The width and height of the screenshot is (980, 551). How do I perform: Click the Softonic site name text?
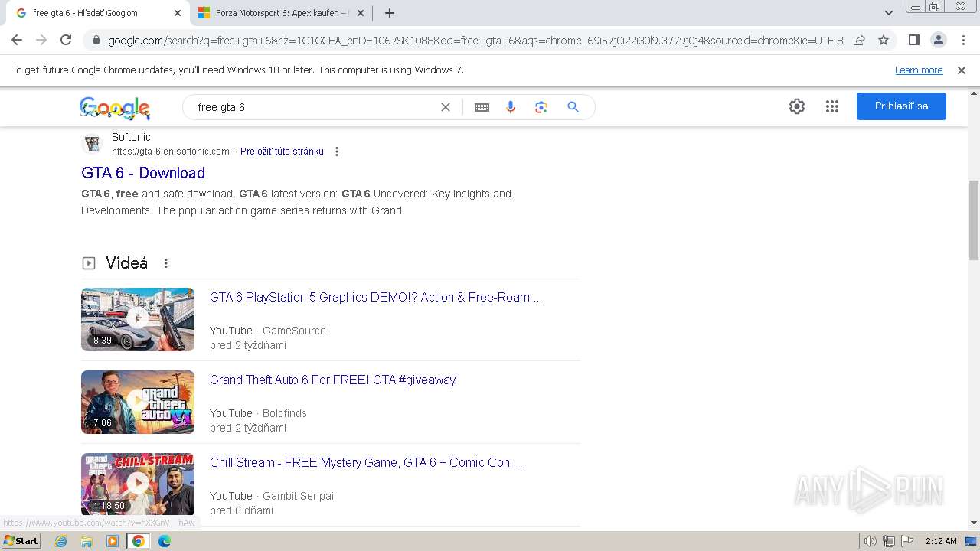131,137
